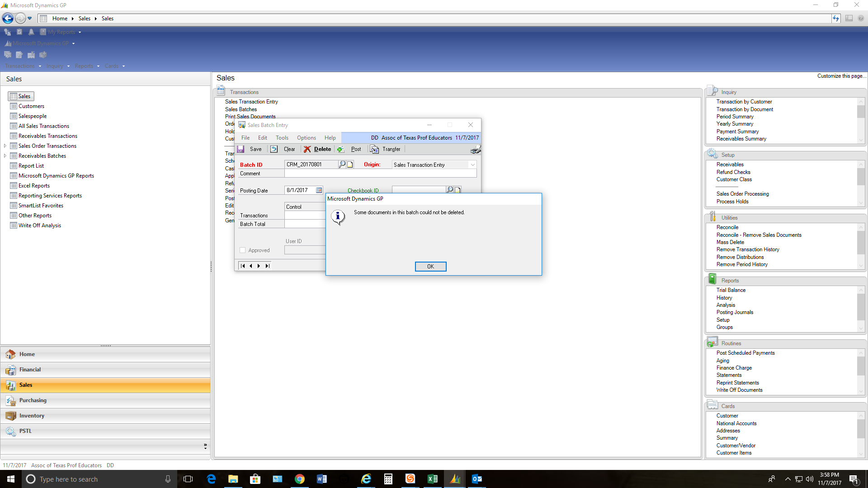
Task: Open Post Scheduled Payments routine
Action: (x=745, y=353)
